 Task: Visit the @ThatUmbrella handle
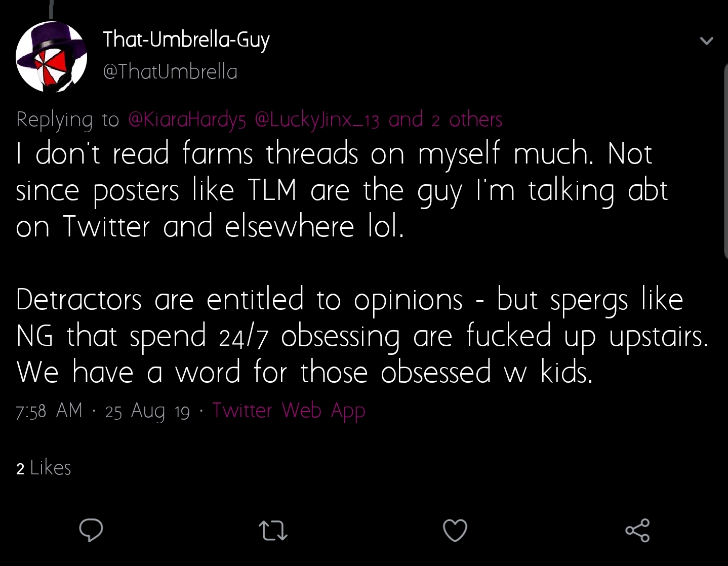coord(170,71)
